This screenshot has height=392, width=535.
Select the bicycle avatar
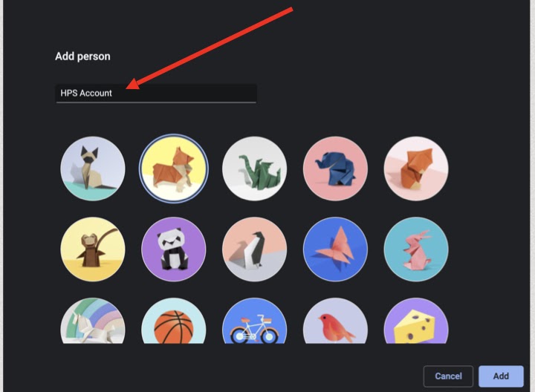coord(254,323)
